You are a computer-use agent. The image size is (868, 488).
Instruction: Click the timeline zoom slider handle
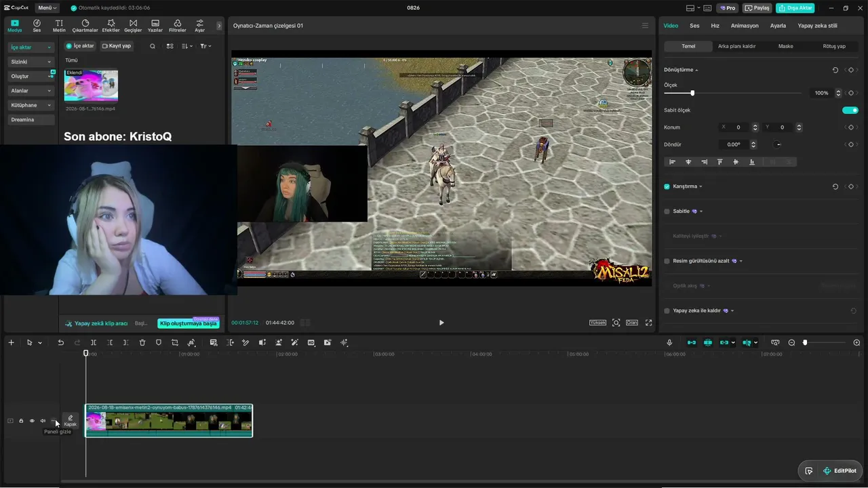point(805,343)
